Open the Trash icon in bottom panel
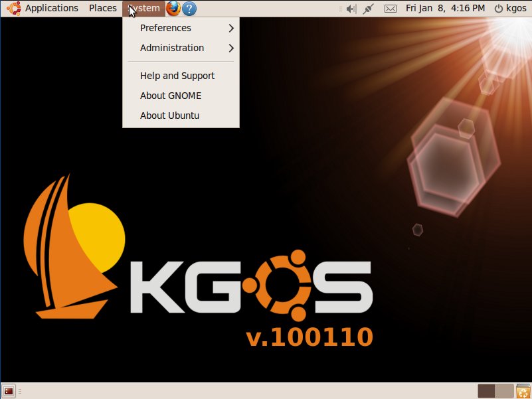The height and width of the screenshot is (399, 532). 523,391
